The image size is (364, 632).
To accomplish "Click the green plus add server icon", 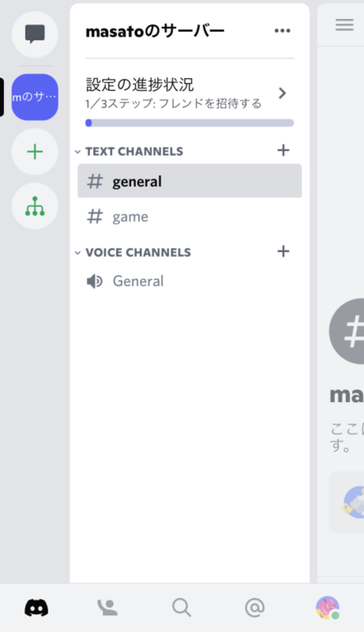I will (35, 151).
